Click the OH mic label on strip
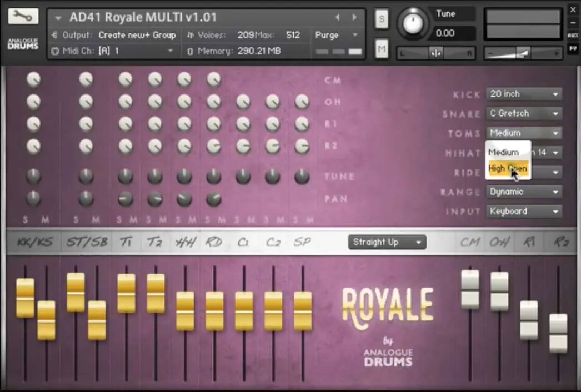Image resolution: width=581 pixels, height=392 pixels. click(x=499, y=243)
